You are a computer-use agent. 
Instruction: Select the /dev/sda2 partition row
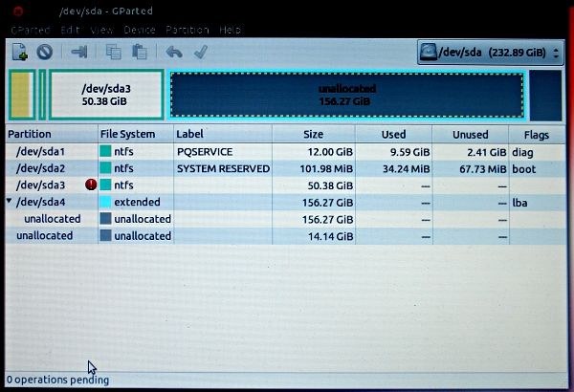[285, 168]
